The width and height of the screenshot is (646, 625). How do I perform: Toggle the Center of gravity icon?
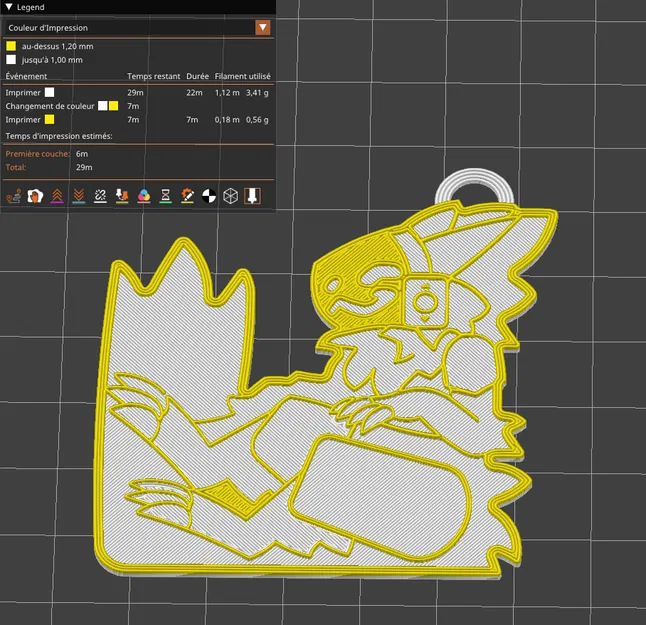[209, 196]
